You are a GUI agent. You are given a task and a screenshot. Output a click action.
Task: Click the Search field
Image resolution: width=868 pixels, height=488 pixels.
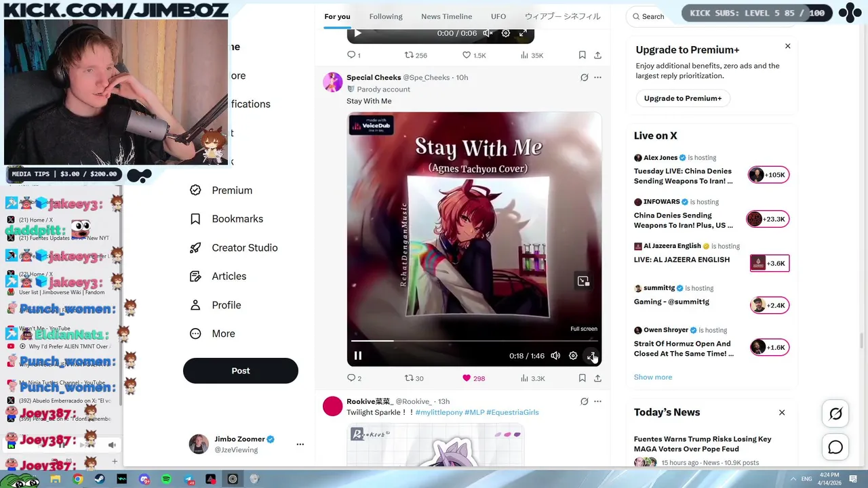coord(653,16)
